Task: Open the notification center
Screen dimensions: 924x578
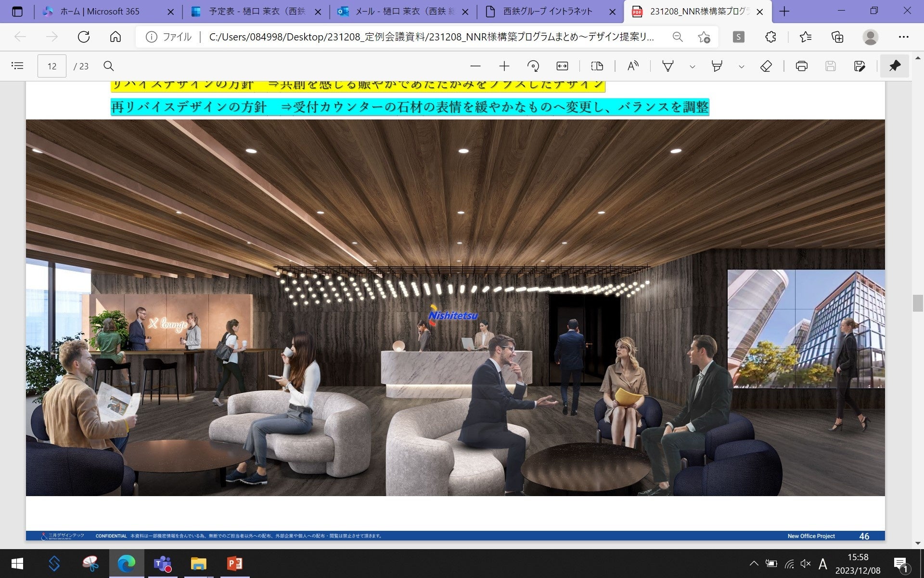Action: click(901, 564)
